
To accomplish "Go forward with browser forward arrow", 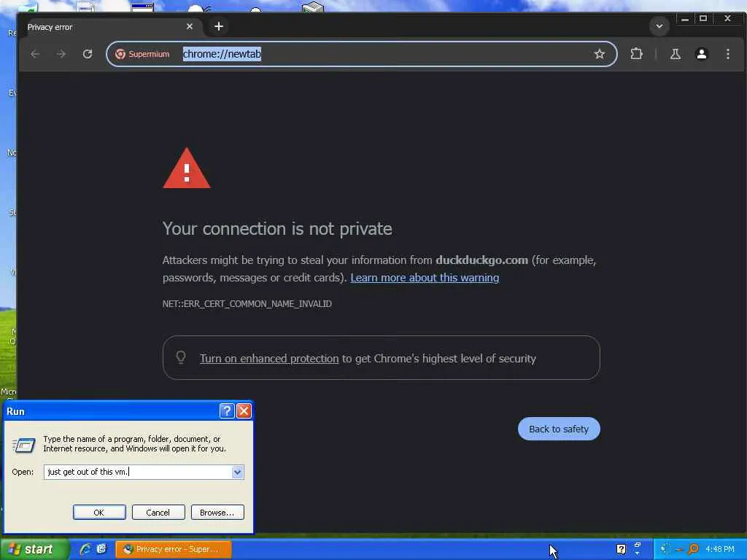I will coord(61,54).
